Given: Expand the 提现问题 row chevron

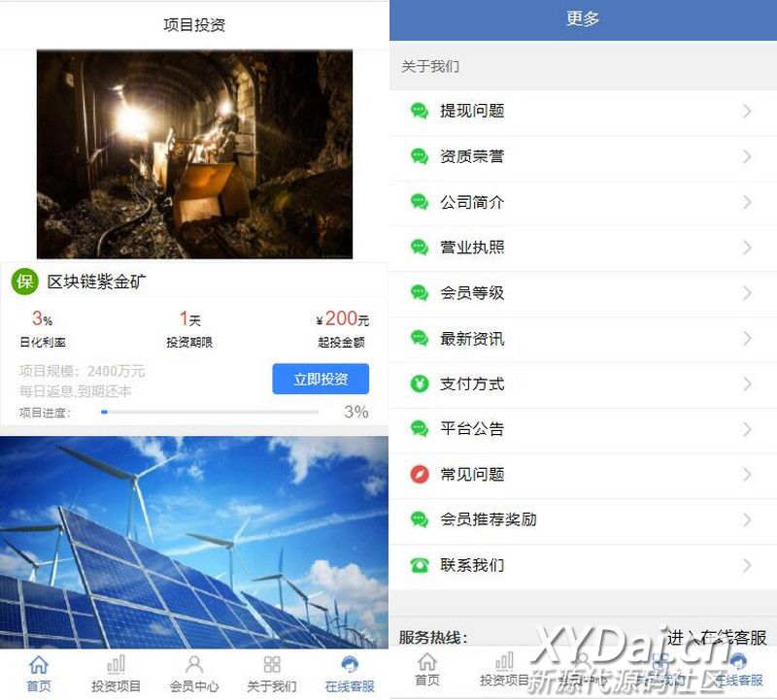Looking at the screenshot, I should (x=747, y=111).
